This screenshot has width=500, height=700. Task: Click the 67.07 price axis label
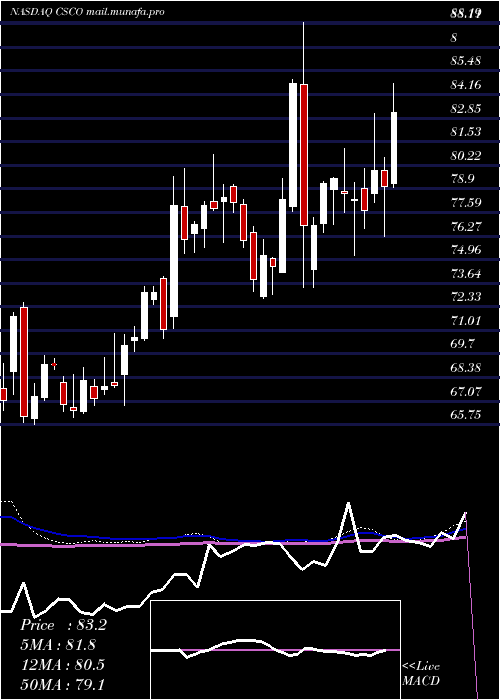(x=466, y=392)
